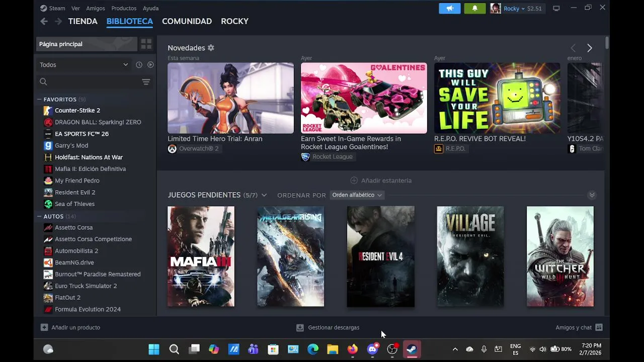Open File Explorer from the taskbar

tap(333, 349)
